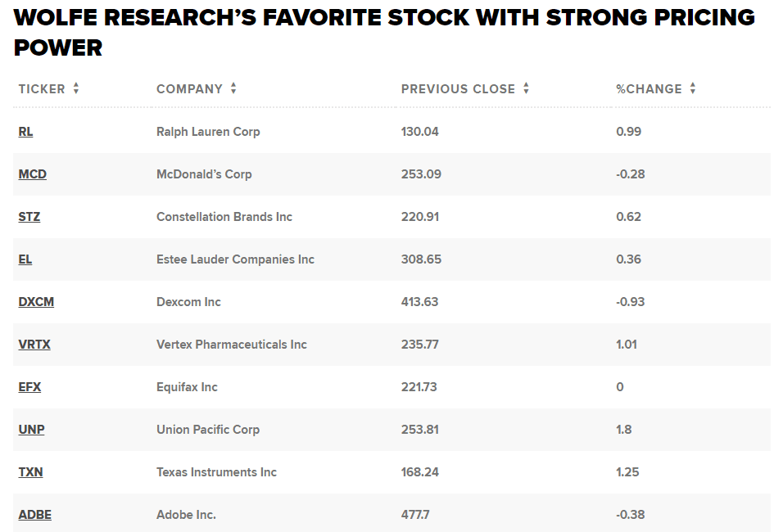Image resolution: width=774 pixels, height=532 pixels.
Task: Sort table by Ticker column header
Action: 42,89
